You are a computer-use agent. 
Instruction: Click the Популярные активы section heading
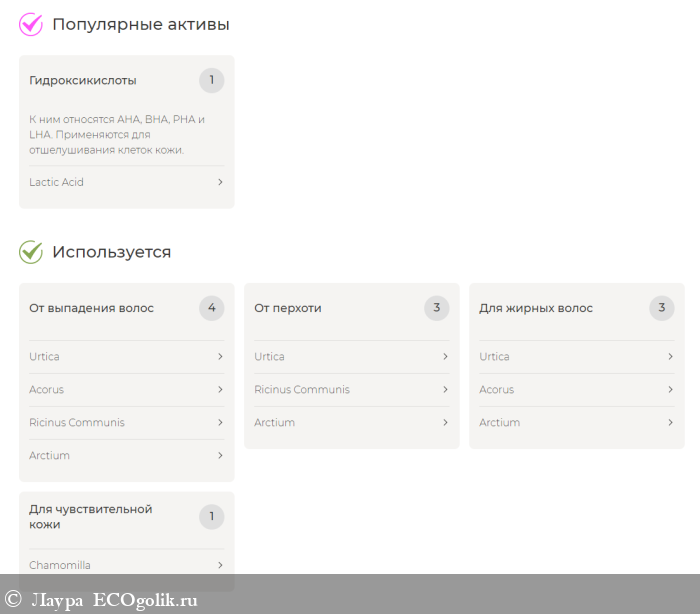(x=140, y=24)
